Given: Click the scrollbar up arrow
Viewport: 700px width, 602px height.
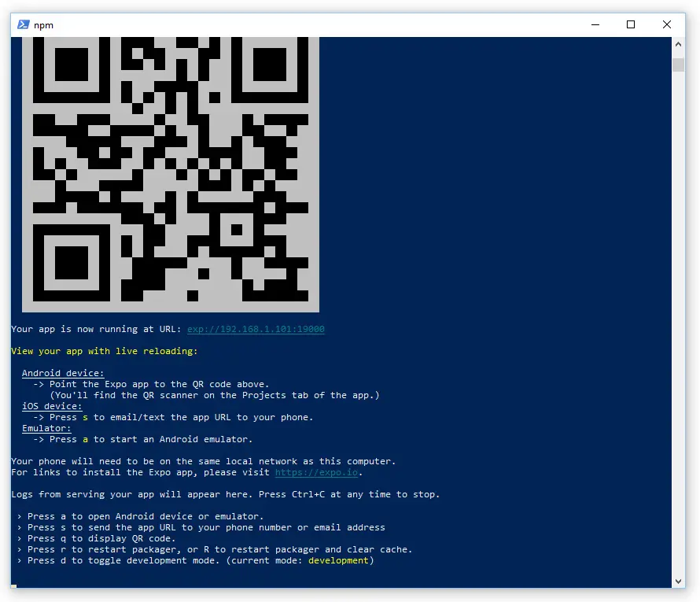Looking at the screenshot, I should (x=678, y=44).
